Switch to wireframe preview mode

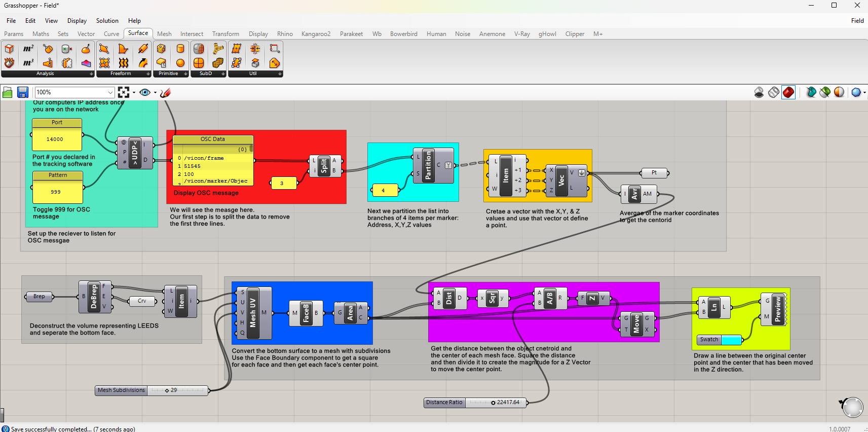coord(773,92)
